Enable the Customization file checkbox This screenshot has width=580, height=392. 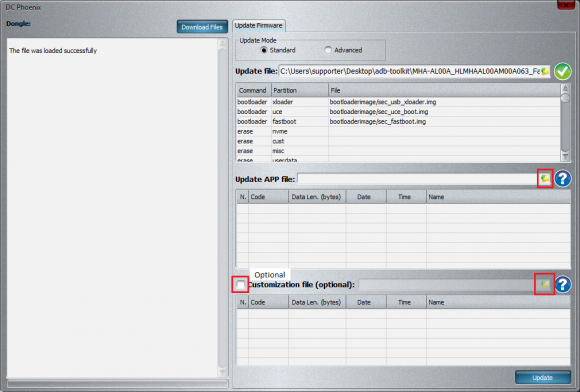[240, 284]
